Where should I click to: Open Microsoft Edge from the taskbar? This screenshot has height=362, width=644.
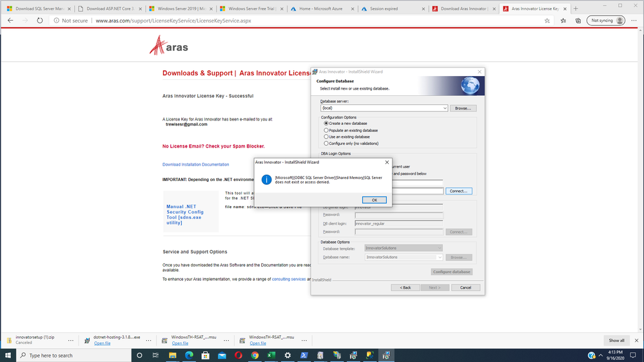(x=190, y=355)
